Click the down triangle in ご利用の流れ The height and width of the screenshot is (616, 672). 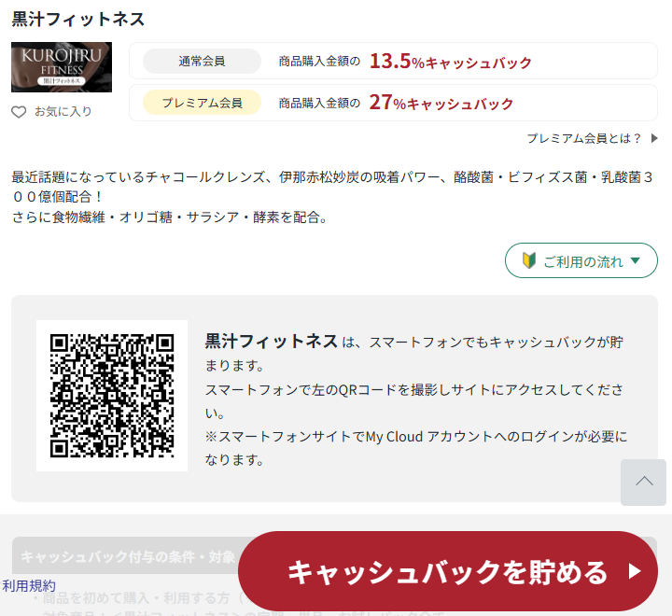pyautogui.click(x=637, y=261)
